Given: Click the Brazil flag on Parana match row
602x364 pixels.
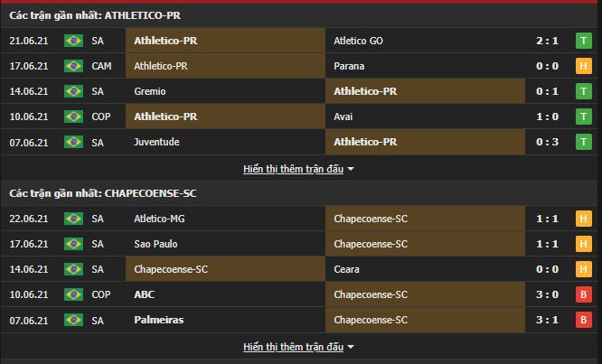Looking at the screenshot, I should coord(73,66).
